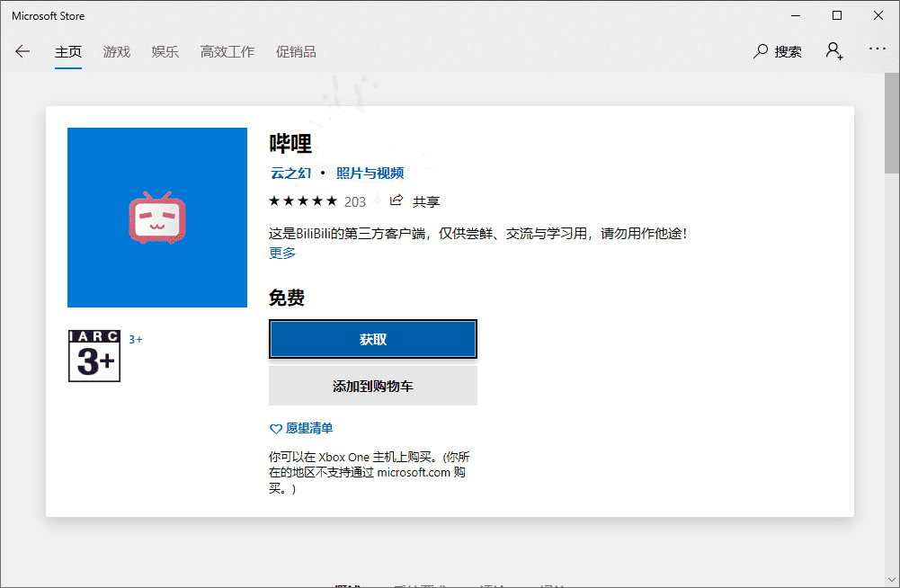Expand description with 更多 link

coord(282,253)
